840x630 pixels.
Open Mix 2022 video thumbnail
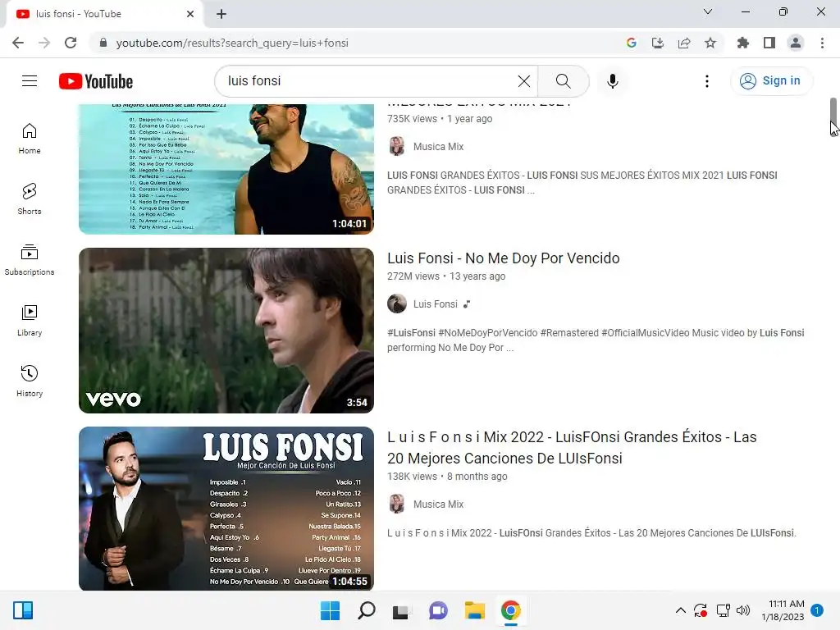pos(226,509)
